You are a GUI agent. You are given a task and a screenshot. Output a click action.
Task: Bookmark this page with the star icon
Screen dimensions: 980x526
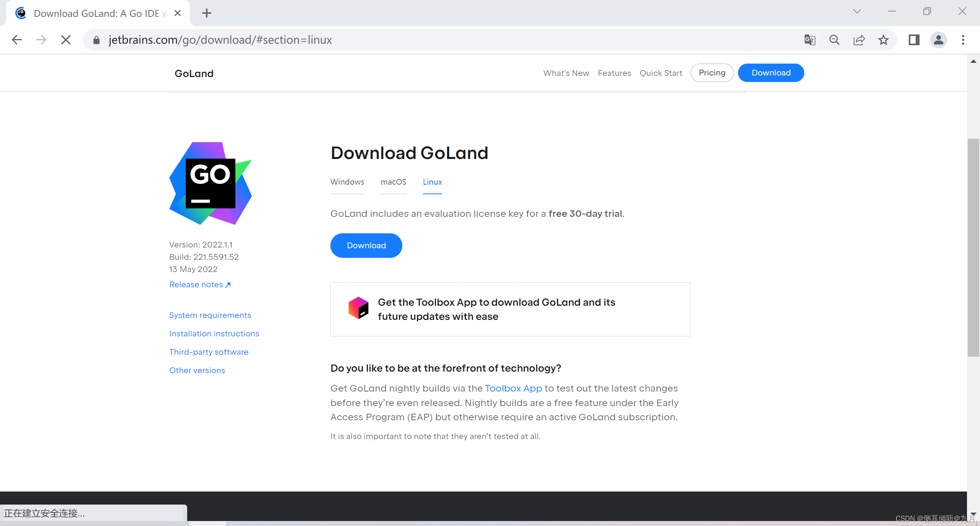[883, 40]
